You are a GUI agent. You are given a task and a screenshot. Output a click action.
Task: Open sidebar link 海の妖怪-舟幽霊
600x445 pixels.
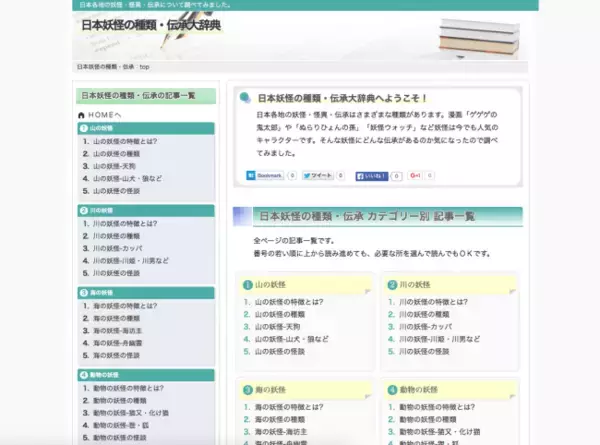coord(117,343)
